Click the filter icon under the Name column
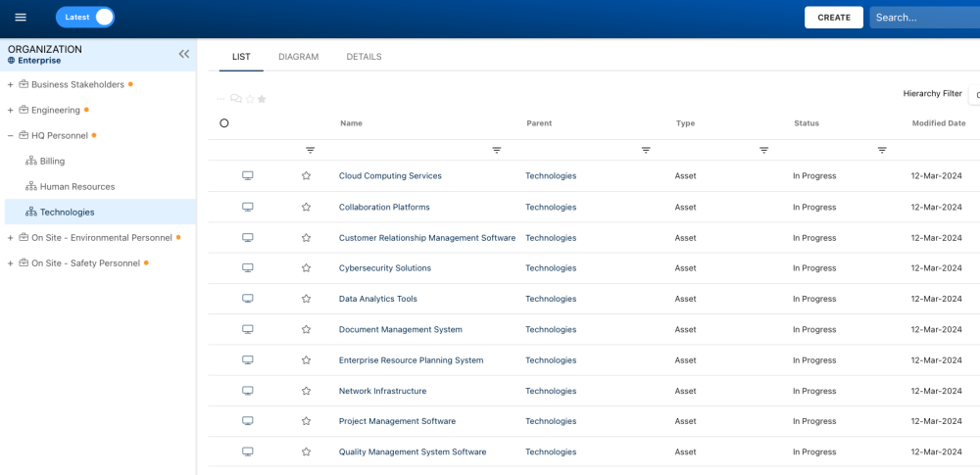The width and height of the screenshot is (980, 475). 311,150
